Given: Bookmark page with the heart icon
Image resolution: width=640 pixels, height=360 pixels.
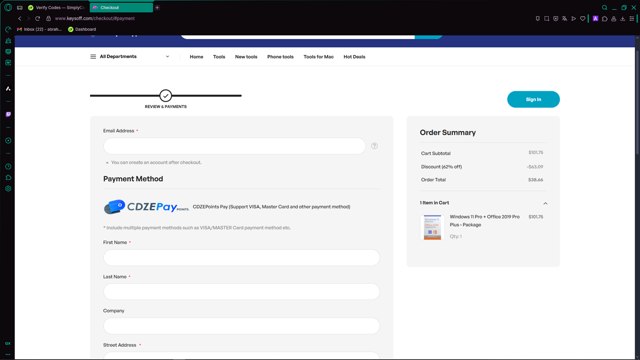Looking at the screenshot, I should point(582,18).
